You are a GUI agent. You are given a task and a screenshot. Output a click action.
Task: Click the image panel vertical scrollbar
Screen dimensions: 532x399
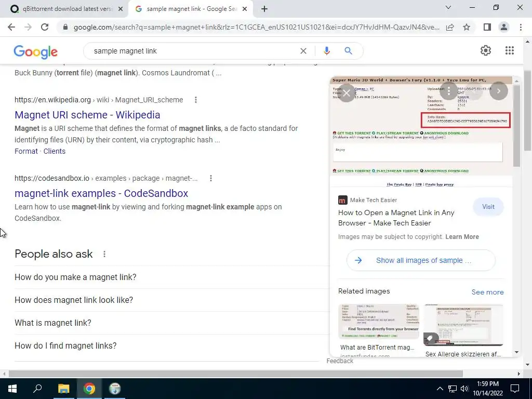click(x=516, y=126)
